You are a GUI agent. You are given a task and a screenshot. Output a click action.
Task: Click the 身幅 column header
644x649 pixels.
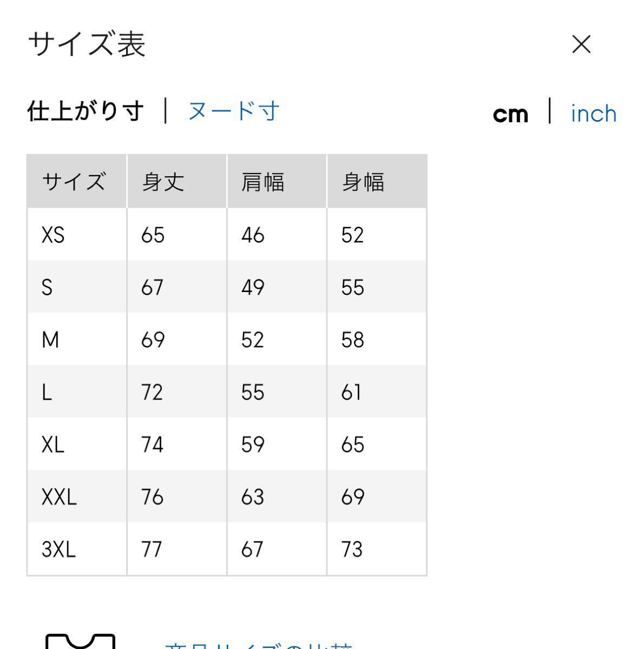point(363,182)
